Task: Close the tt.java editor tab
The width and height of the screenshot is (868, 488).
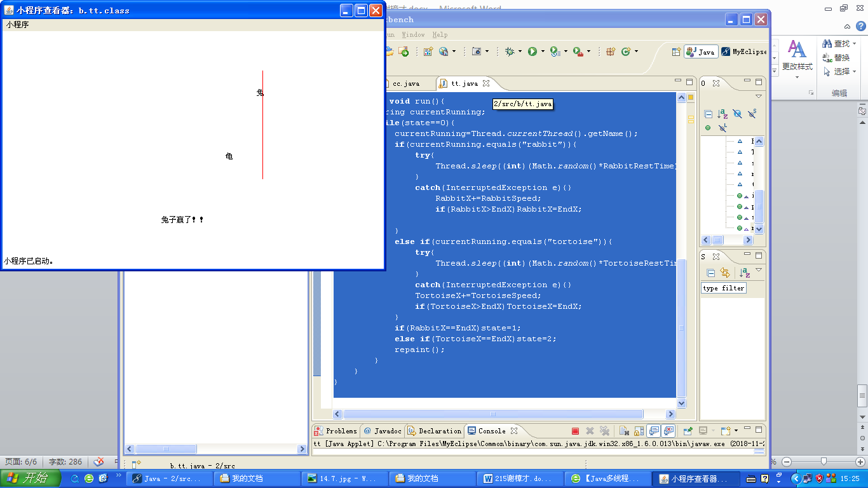Action: click(486, 83)
